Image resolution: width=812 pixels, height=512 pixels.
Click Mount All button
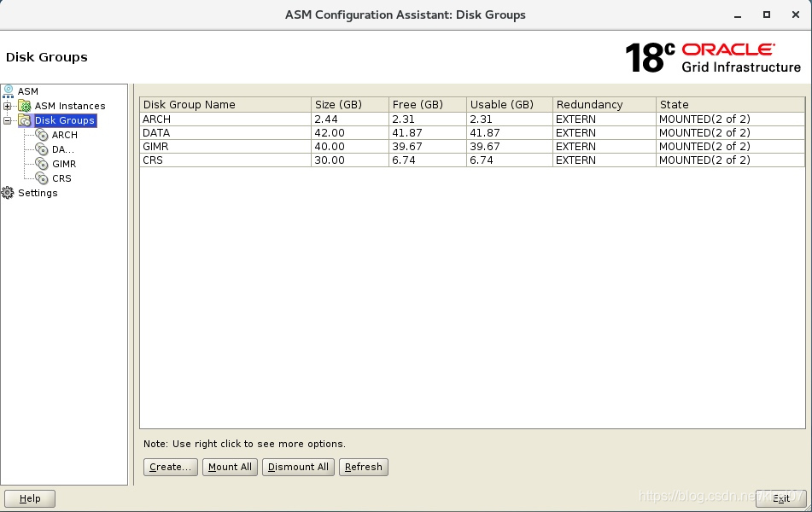click(230, 467)
